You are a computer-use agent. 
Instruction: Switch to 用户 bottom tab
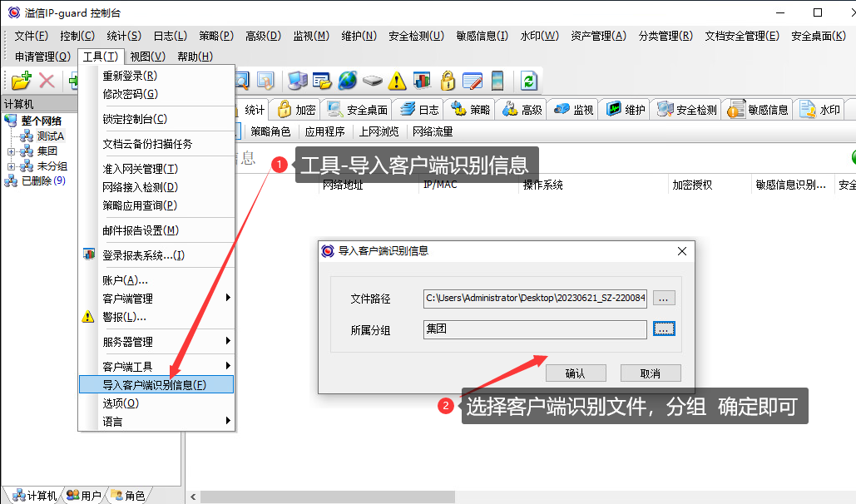point(84,495)
